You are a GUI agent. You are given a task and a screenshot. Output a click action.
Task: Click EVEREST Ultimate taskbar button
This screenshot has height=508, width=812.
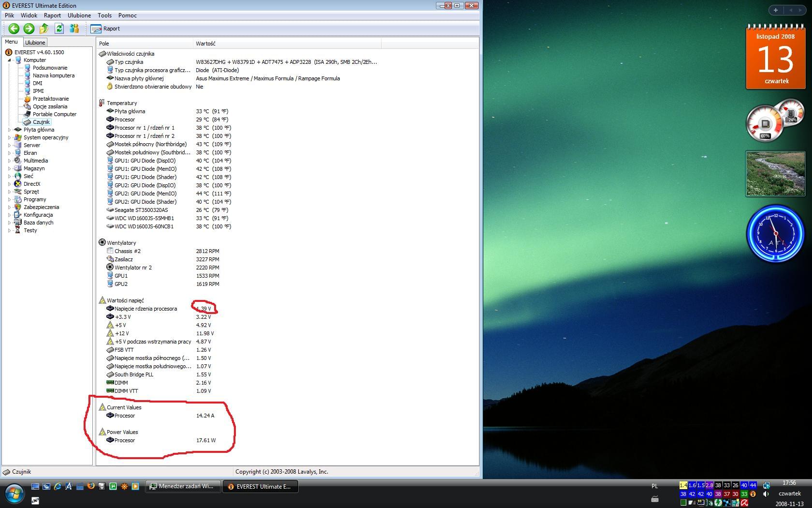(260, 486)
